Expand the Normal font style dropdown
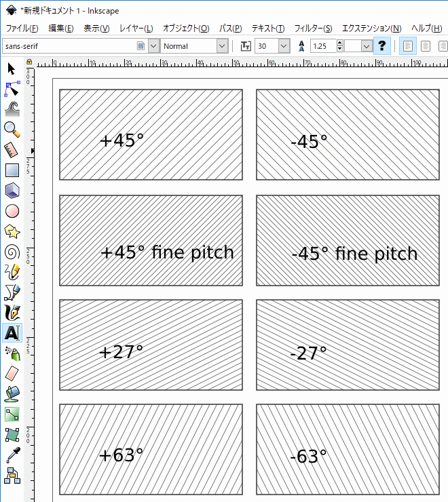The image size is (448, 502). click(x=222, y=46)
